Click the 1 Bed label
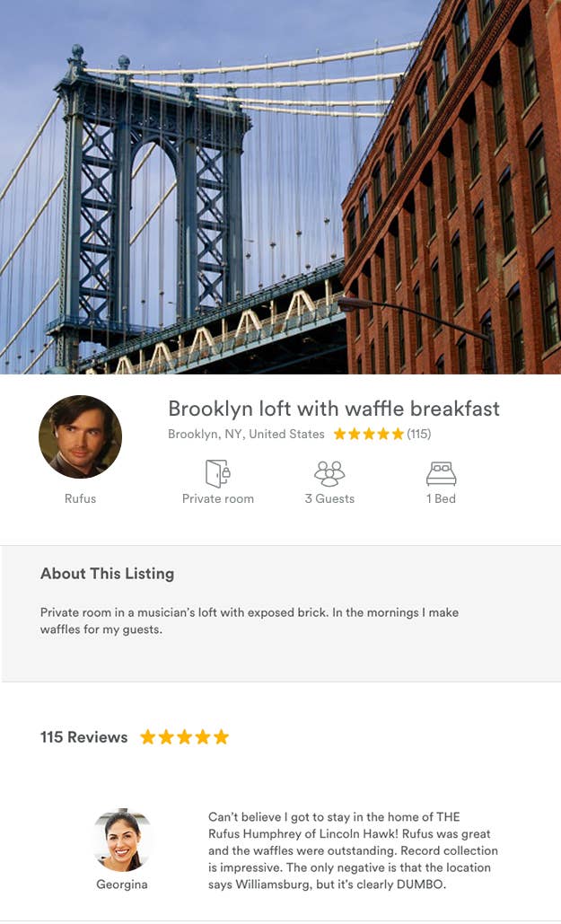 [x=441, y=499]
